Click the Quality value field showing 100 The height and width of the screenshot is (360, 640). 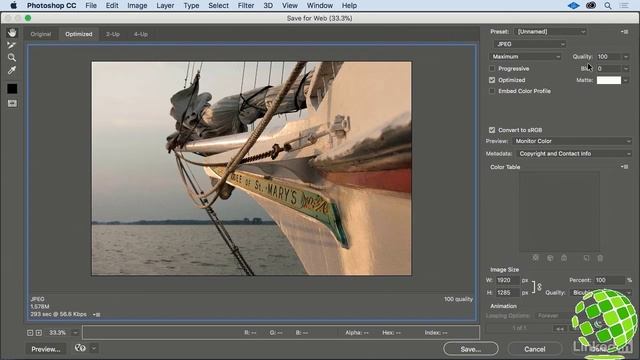609,57
